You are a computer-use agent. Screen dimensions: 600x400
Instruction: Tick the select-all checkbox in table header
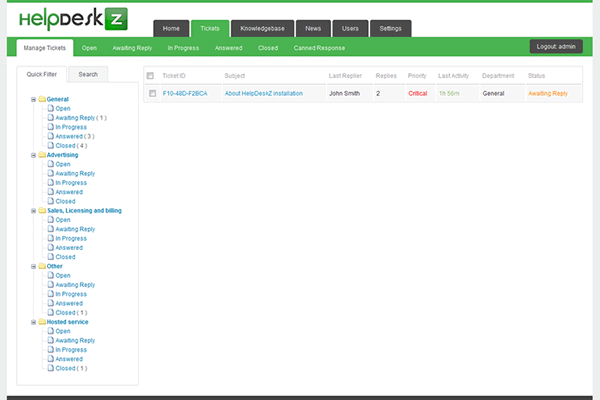[151, 76]
